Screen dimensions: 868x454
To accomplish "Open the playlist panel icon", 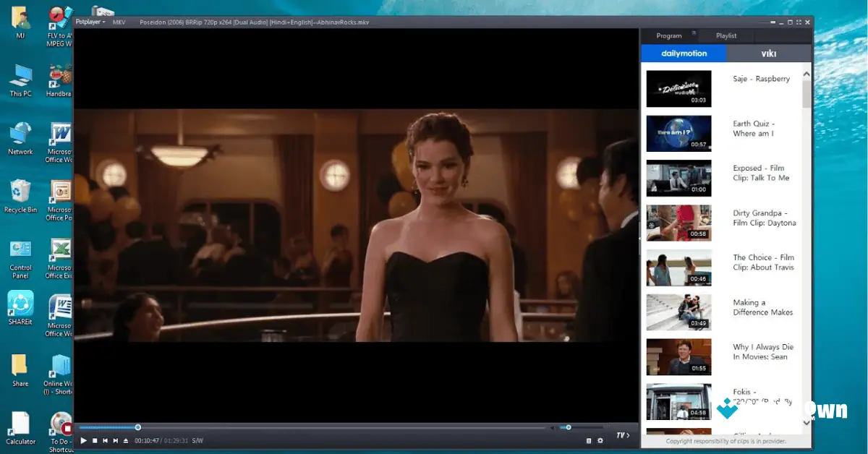I will (589, 440).
